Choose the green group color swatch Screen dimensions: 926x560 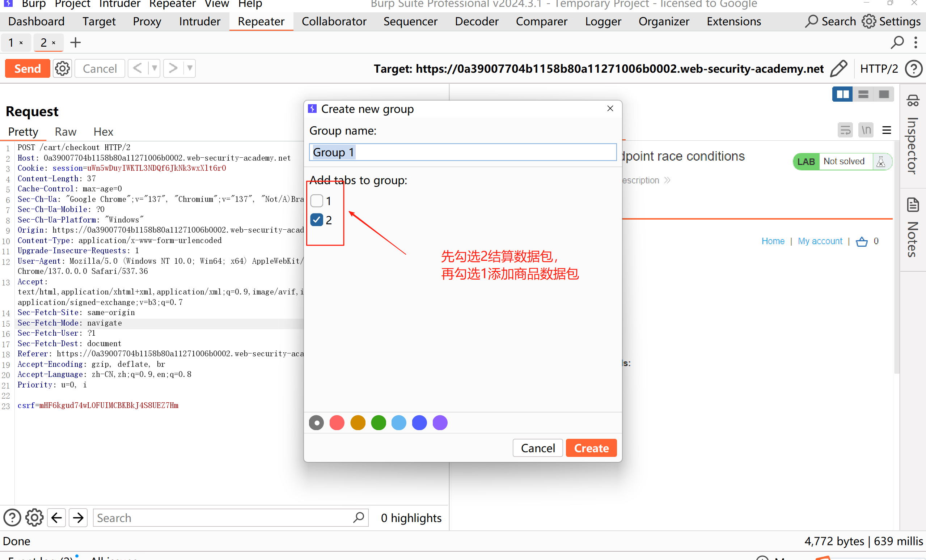(378, 423)
